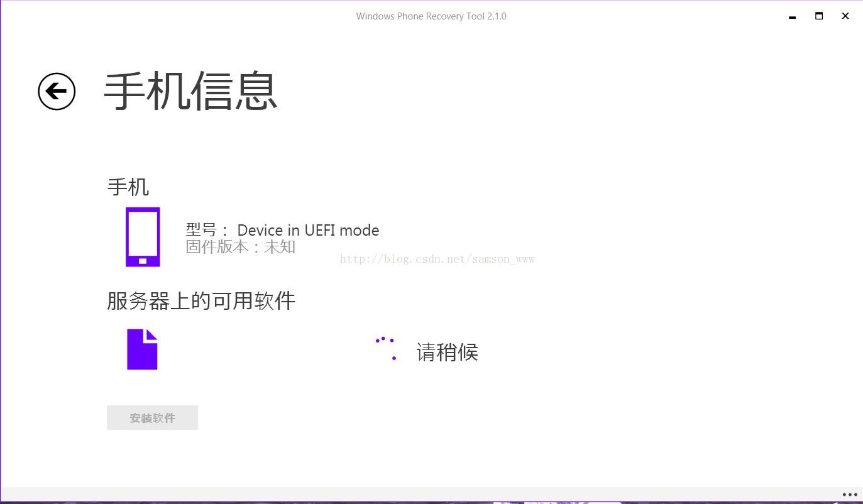Go back using the circled arrow button
The height and width of the screenshot is (504, 863).
pos(57,92)
